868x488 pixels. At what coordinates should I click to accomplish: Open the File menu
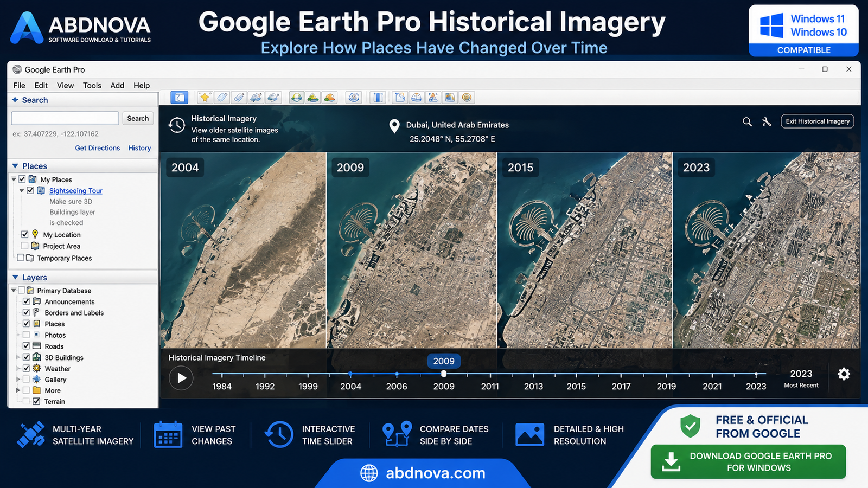coord(20,85)
